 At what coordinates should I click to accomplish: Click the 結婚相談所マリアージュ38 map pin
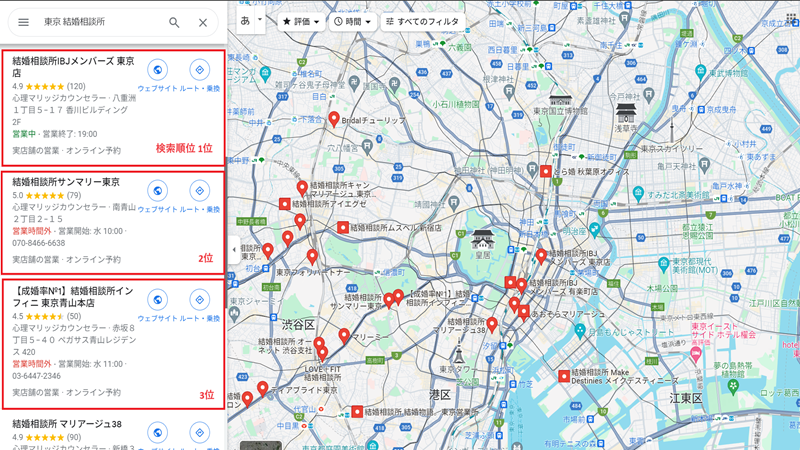pyautogui.click(x=492, y=324)
